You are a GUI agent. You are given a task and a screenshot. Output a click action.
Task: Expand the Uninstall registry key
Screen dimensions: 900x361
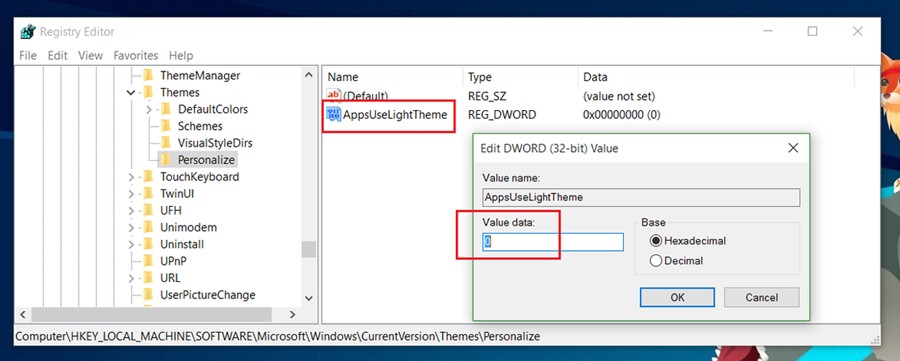(x=131, y=244)
